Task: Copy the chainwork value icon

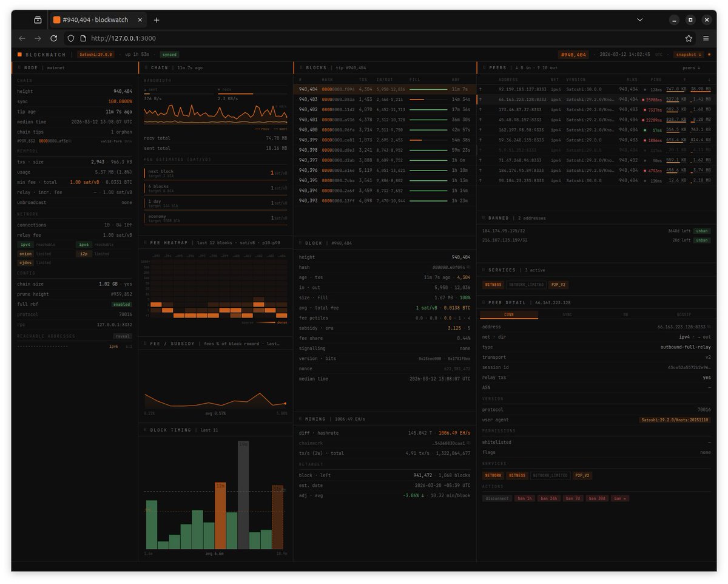Action: [x=468, y=444]
